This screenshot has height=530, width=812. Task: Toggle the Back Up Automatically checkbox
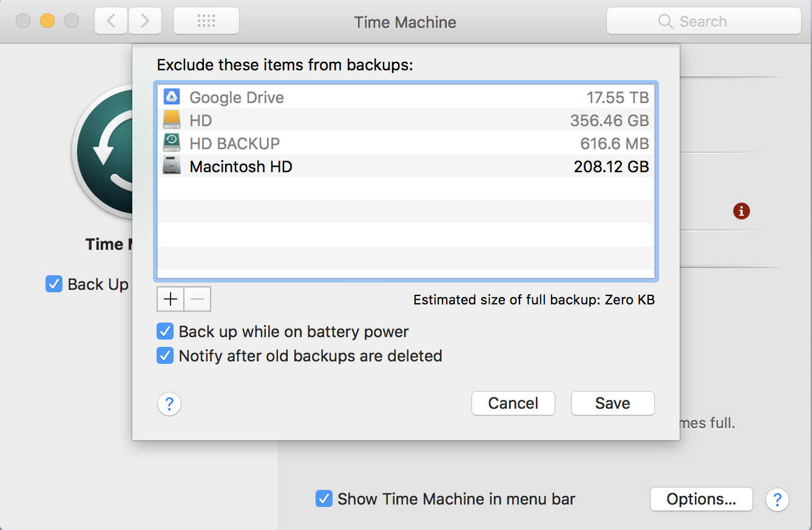coord(54,284)
